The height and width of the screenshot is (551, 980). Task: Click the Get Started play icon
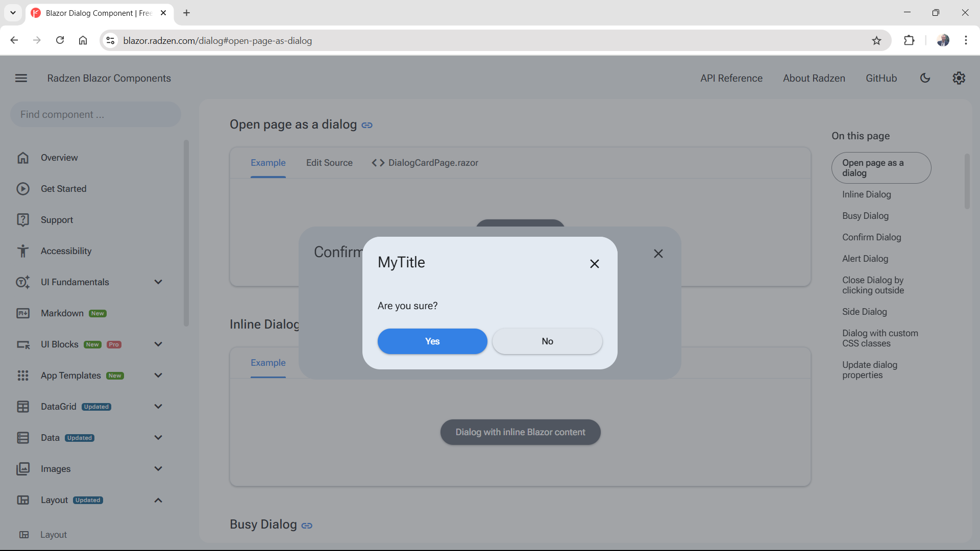[23, 189]
